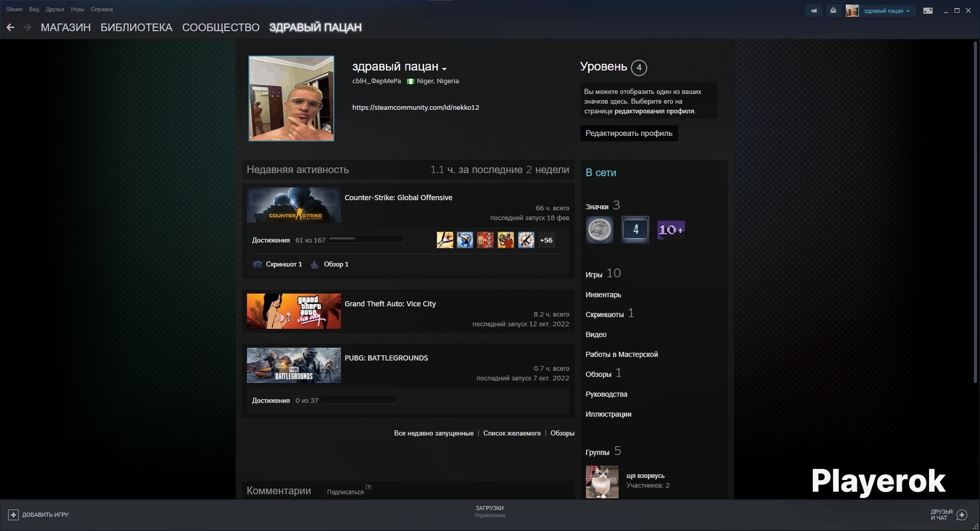Select the ЗДРАВЫЙ ПАЦАН tab
The width and height of the screenshot is (980, 531).
click(315, 27)
